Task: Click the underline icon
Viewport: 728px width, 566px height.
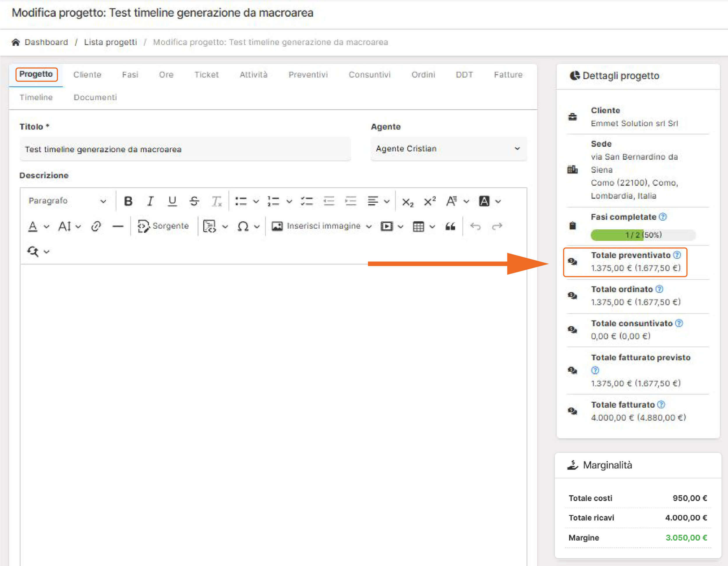Action: (x=172, y=201)
